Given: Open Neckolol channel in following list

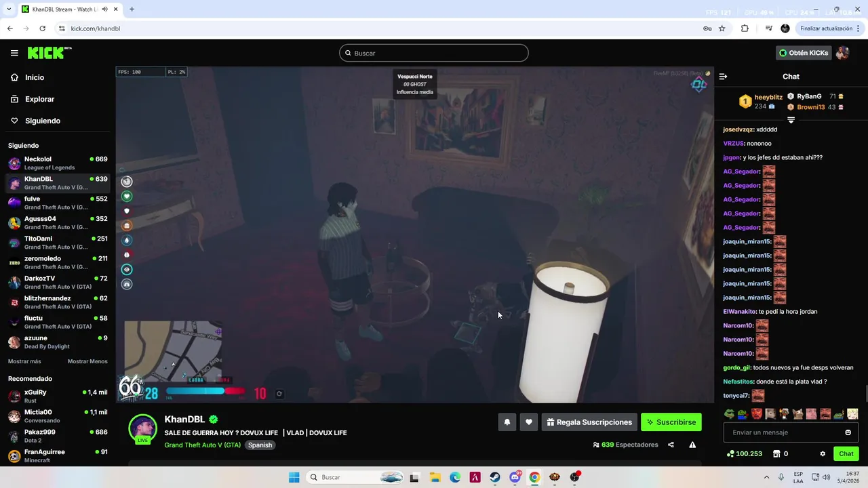Looking at the screenshot, I should point(58,163).
